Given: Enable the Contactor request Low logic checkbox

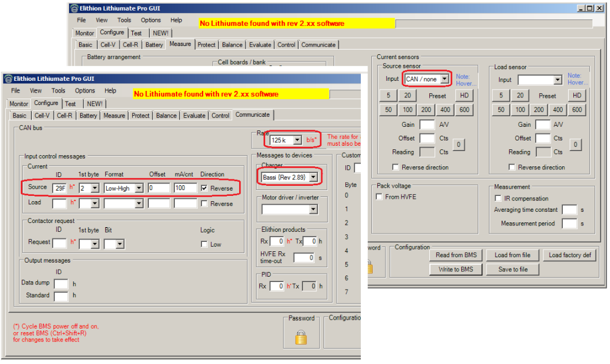Looking at the screenshot, I should click(x=204, y=244).
